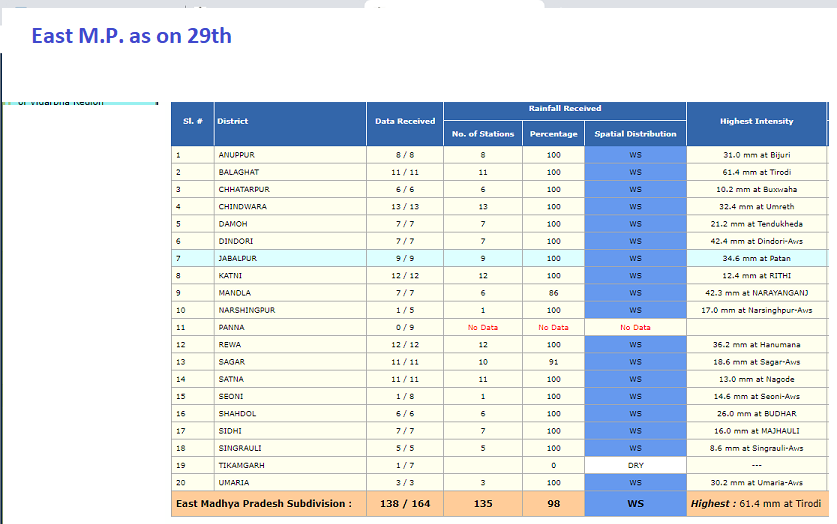Screen dimensions: 837x524
Task: Select the KATNI district cell
Action: pos(290,276)
